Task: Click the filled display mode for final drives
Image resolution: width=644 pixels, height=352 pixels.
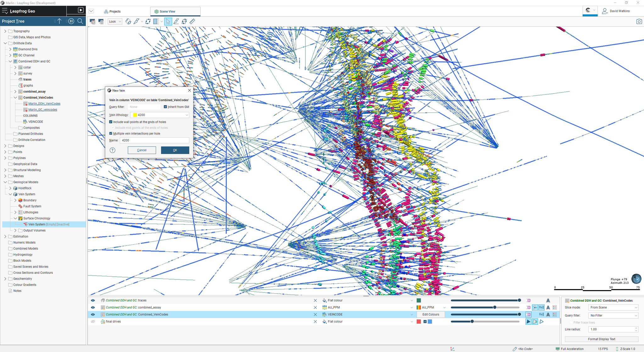Action: click(x=528, y=322)
